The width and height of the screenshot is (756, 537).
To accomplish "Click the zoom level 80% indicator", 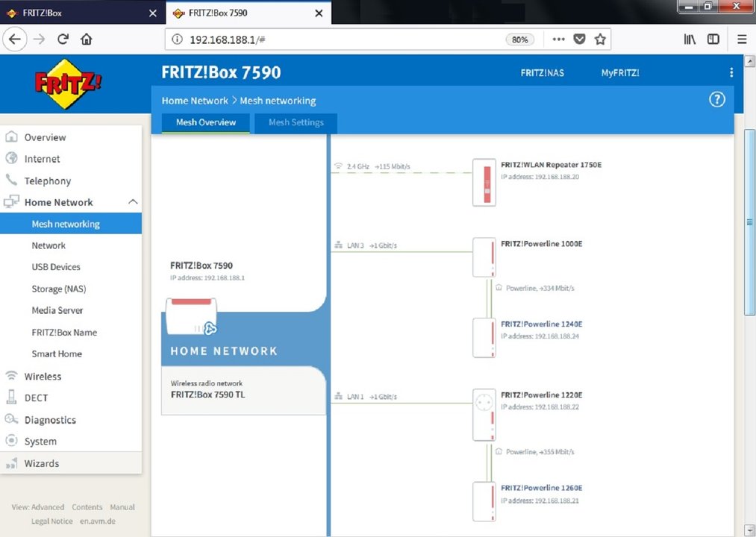I will point(519,40).
